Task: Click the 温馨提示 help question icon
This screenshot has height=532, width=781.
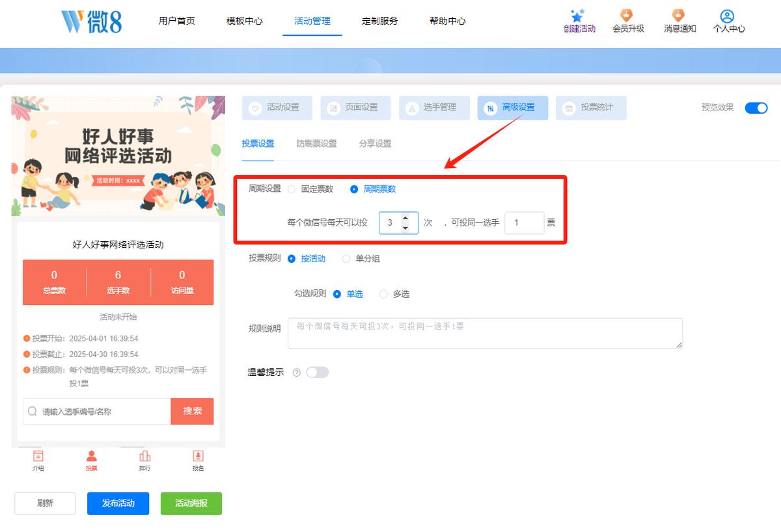Action: tap(297, 373)
